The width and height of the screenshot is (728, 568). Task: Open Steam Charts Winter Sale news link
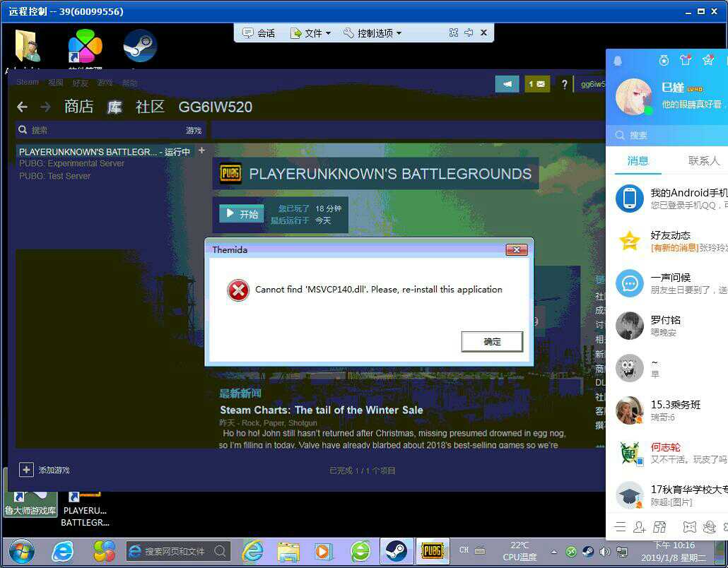322,410
